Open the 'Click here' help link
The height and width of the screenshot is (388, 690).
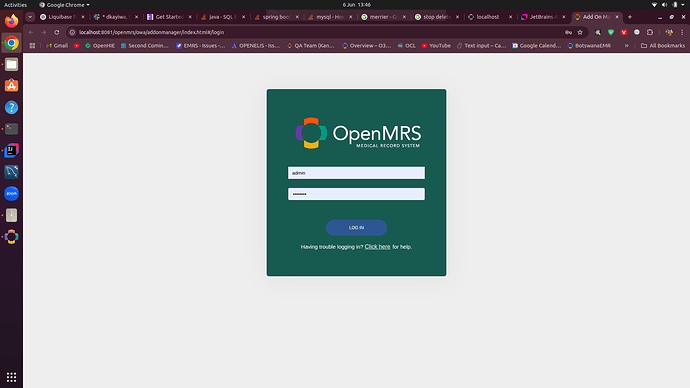[377, 247]
